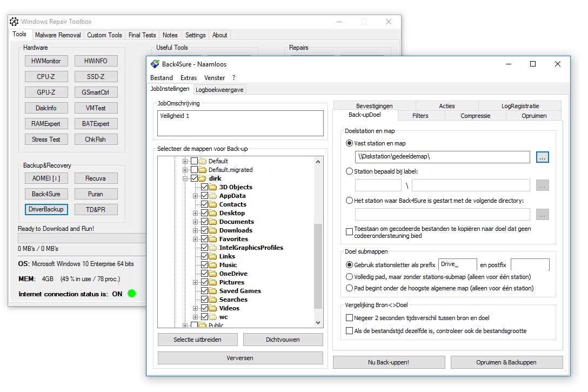Open the question mark help menu
This screenshot has width=588, height=392.
233,78
